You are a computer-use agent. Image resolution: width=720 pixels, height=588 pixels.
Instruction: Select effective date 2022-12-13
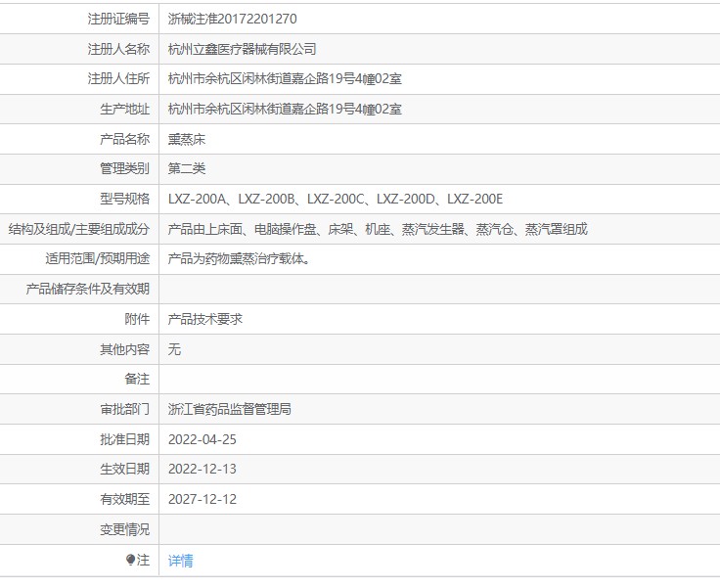tap(202, 469)
